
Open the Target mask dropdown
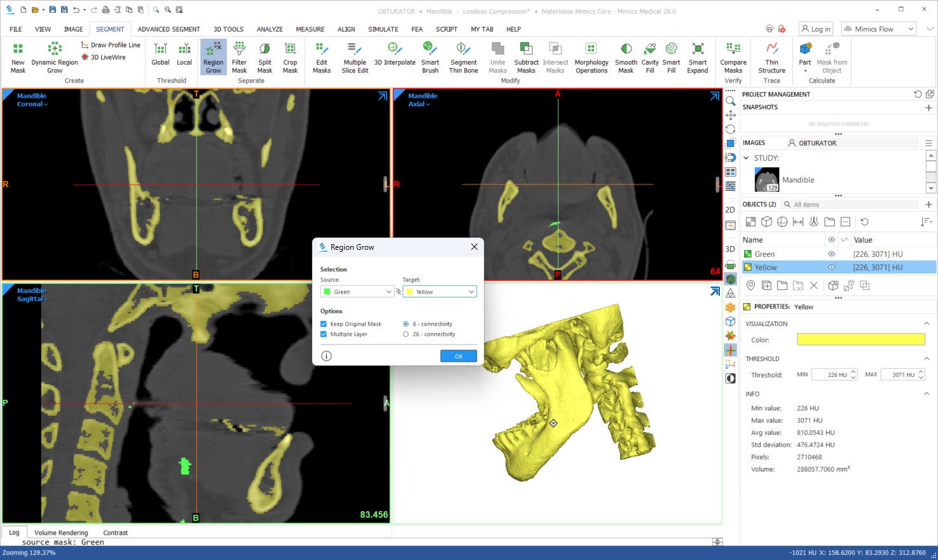(439, 292)
